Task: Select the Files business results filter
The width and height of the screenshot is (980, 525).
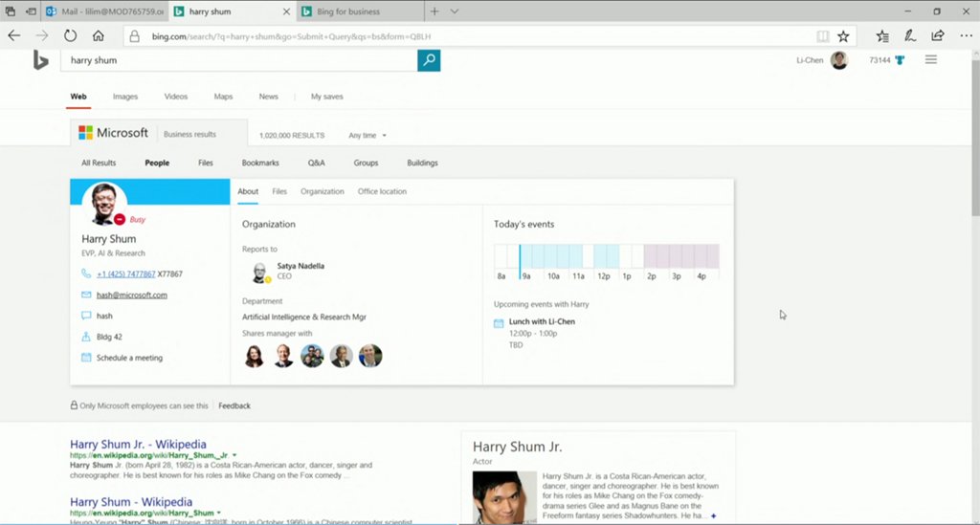Action: point(206,163)
